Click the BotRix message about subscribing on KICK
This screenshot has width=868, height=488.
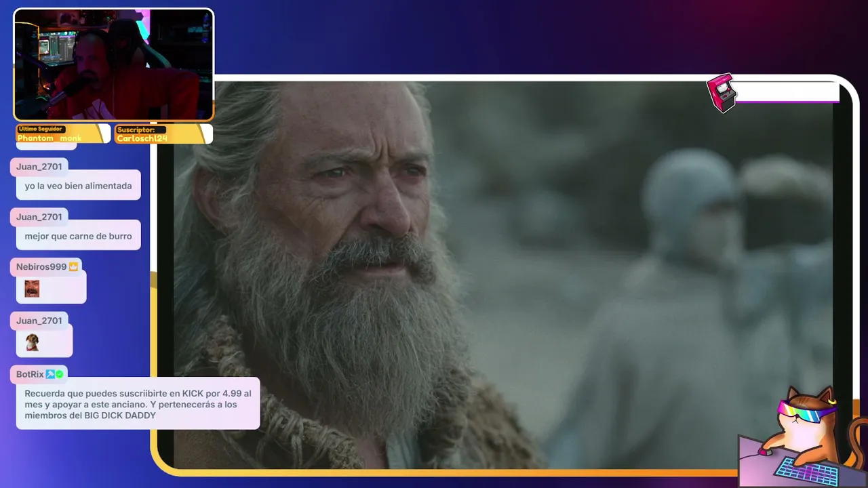pos(138,404)
